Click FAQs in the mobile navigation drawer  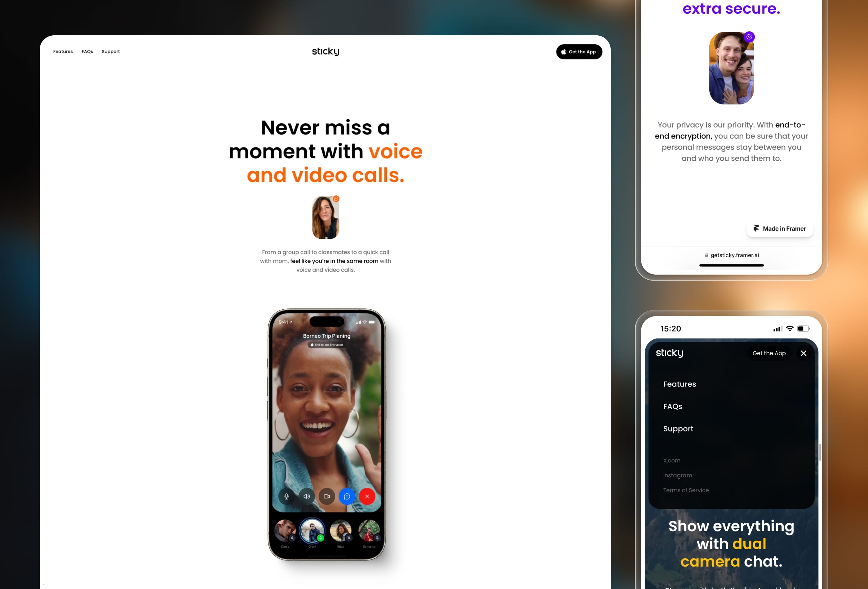coord(672,405)
